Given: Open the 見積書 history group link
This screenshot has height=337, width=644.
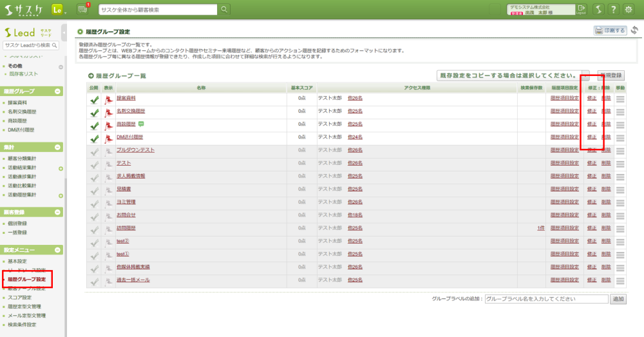Looking at the screenshot, I should point(124,189).
